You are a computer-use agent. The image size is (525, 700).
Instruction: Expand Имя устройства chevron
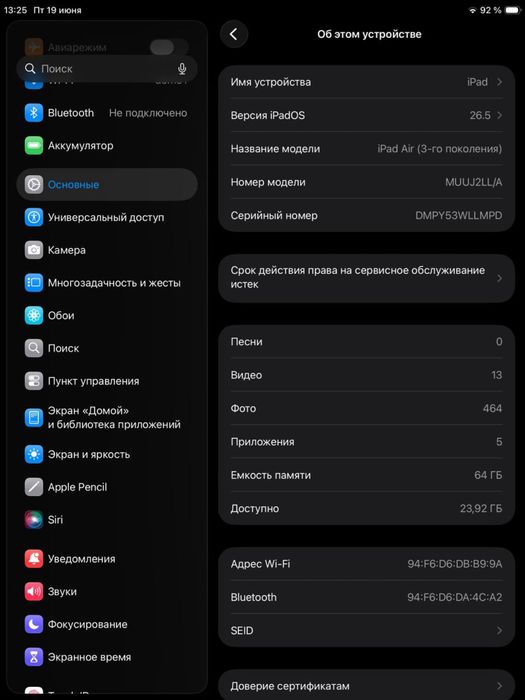click(x=499, y=82)
